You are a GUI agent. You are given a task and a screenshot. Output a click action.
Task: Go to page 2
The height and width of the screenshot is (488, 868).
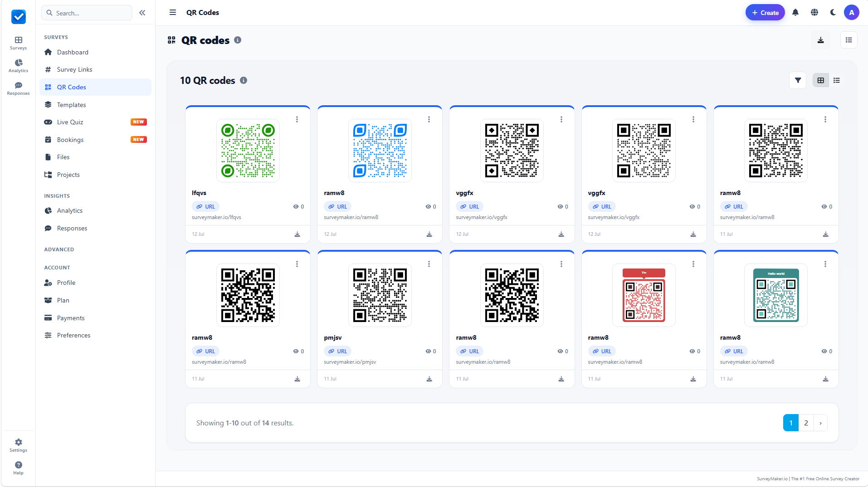pos(806,423)
